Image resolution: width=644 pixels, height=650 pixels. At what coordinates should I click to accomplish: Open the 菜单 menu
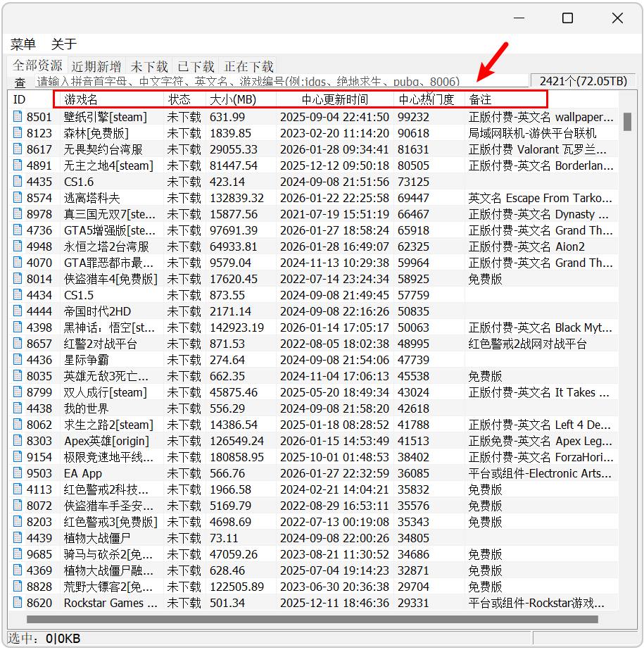pos(23,44)
